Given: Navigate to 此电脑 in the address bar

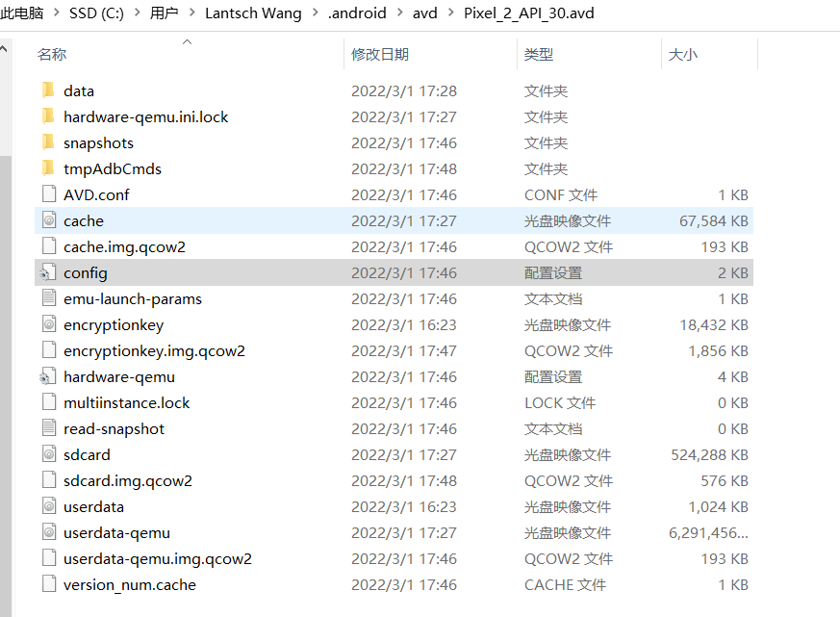Looking at the screenshot, I should (24, 13).
